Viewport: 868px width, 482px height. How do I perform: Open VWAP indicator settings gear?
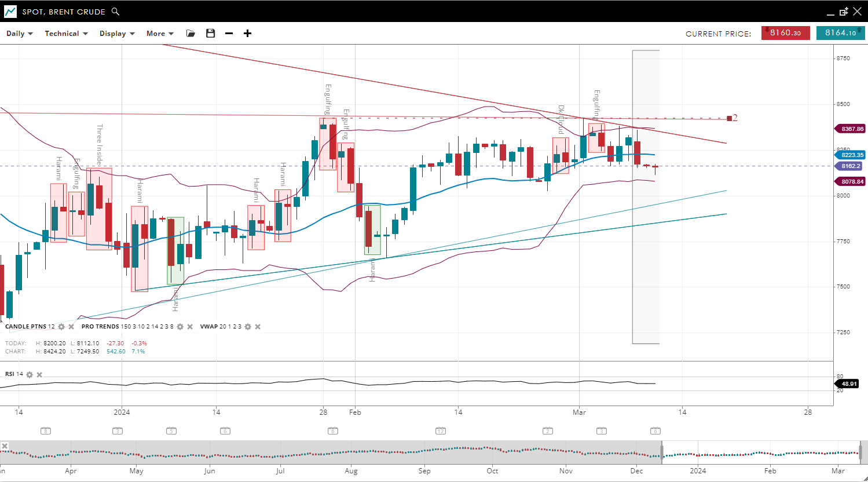coord(248,327)
